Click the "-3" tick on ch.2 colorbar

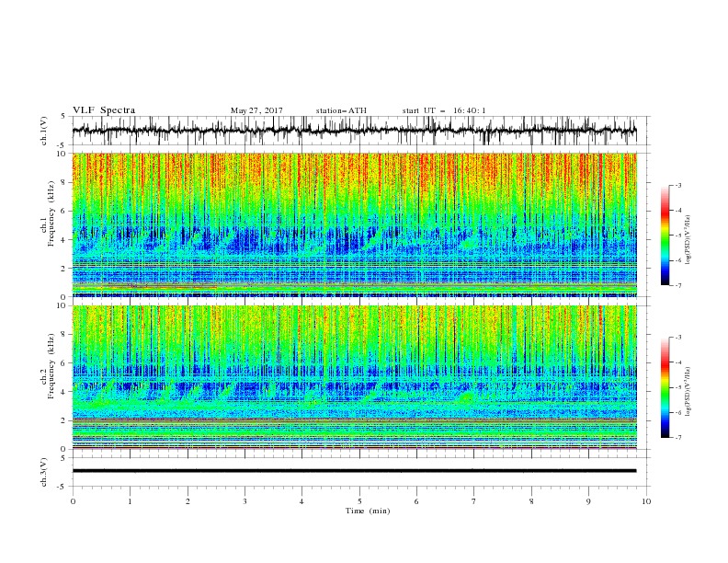(678, 338)
